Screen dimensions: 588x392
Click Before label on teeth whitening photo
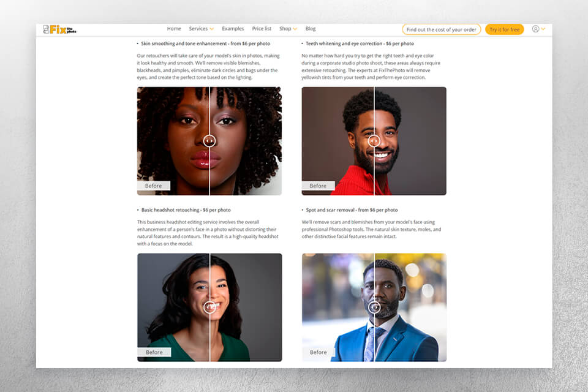(318, 186)
